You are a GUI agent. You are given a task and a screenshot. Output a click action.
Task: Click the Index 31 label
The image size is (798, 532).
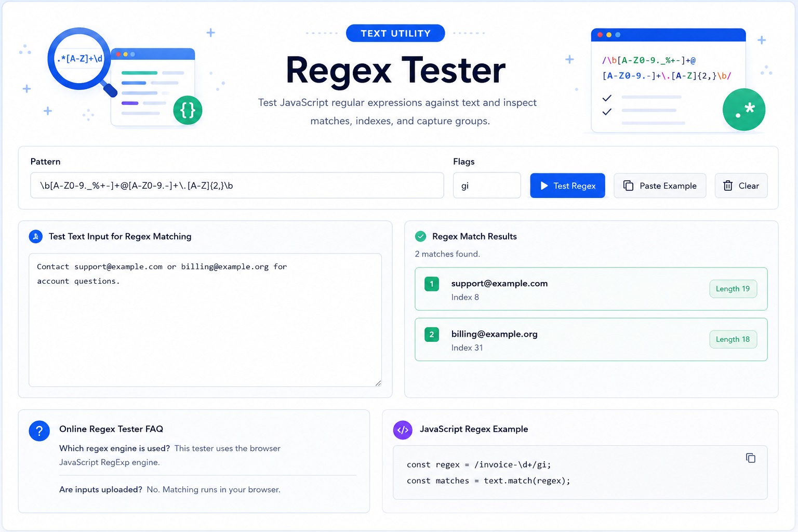[x=467, y=348]
